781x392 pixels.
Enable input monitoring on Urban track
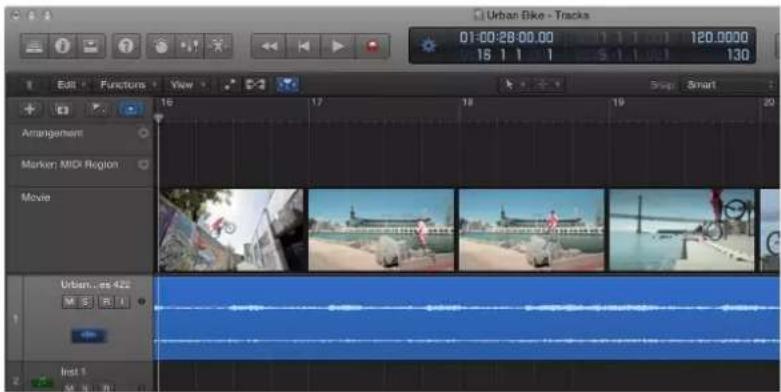coord(122,302)
